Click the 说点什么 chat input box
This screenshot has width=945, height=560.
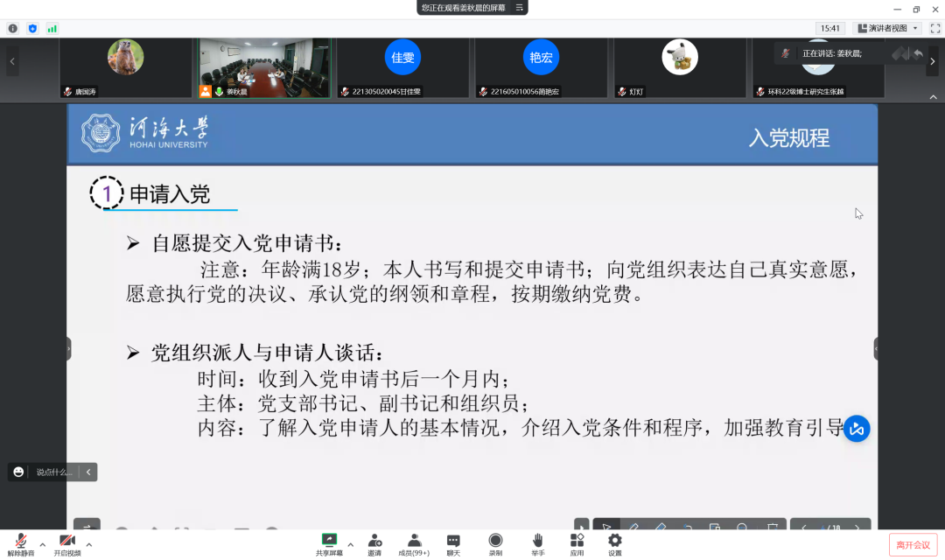(x=53, y=472)
